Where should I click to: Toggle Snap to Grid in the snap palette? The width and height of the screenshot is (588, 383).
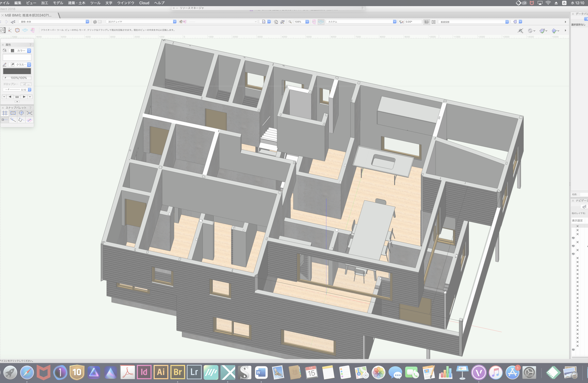click(5, 113)
